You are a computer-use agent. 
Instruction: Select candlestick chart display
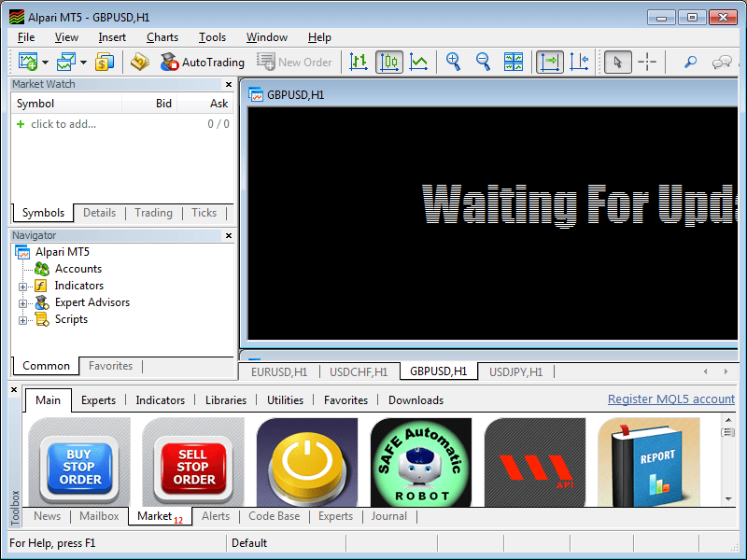click(x=389, y=63)
